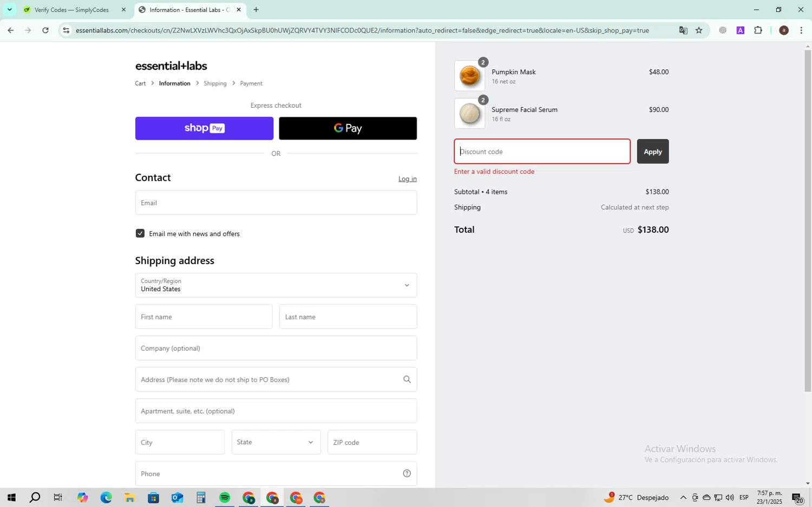This screenshot has height=507, width=812.
Task: Open the notification center icon
Action: tap(797, 498)
